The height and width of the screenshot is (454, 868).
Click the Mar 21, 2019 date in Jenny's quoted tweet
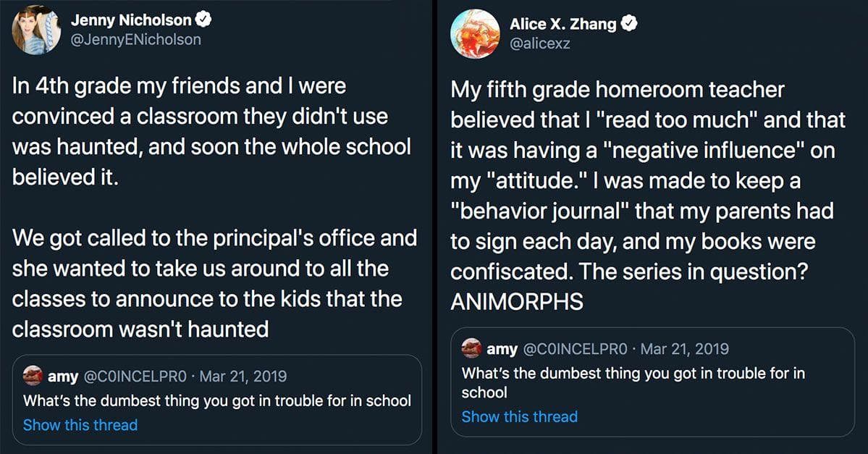[x=243, y=377]
